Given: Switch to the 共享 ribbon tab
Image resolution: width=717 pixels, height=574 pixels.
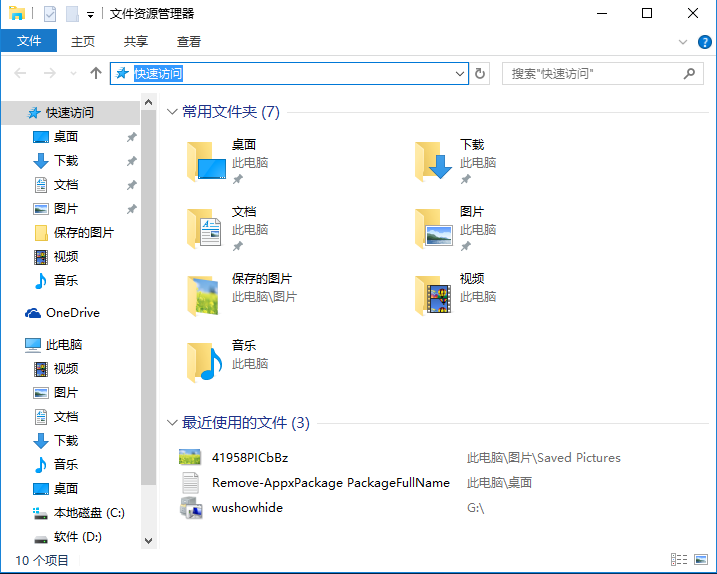Looking at the screenshot, I should (136, 41).
